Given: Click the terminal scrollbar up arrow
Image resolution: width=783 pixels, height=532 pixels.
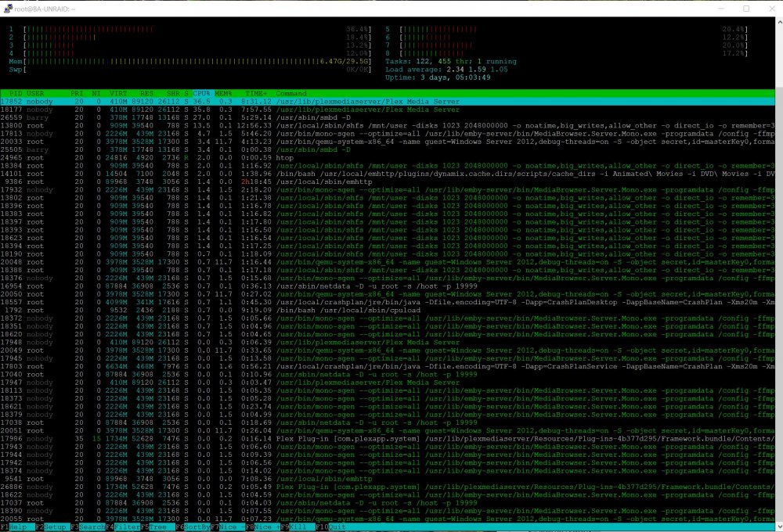Looking at the screenshot, I should coord(779,22).
